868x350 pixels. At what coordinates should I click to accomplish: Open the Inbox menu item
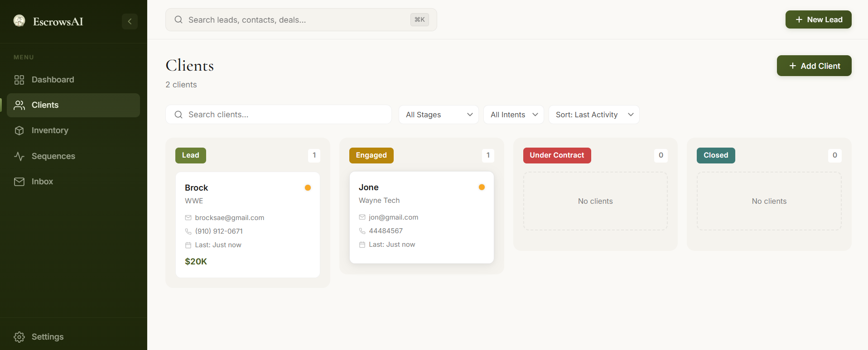73,182
